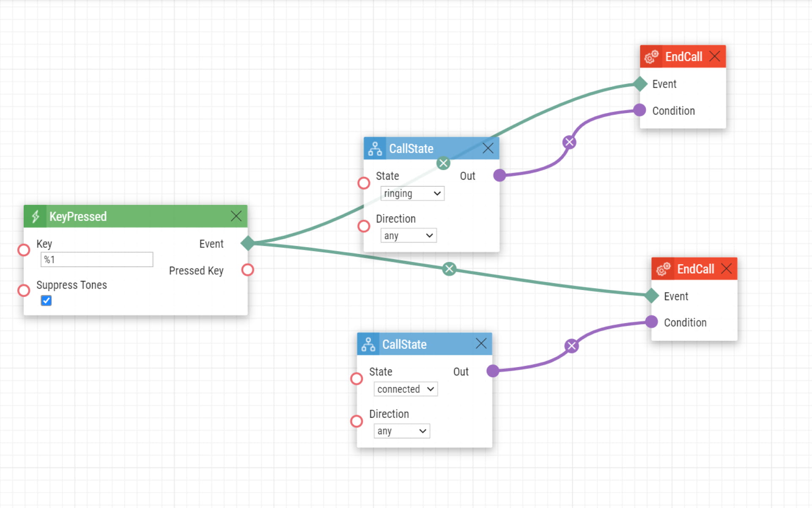Open the Direction dropdown in ringing CallState
This screenshot has height=508, width=812.
pos(409,235)
